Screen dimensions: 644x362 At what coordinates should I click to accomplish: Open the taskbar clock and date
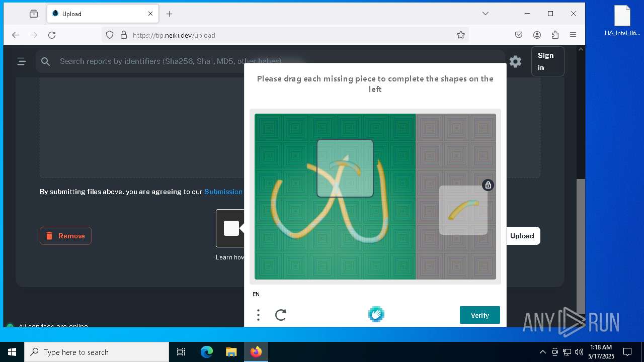tap(601, 352)
